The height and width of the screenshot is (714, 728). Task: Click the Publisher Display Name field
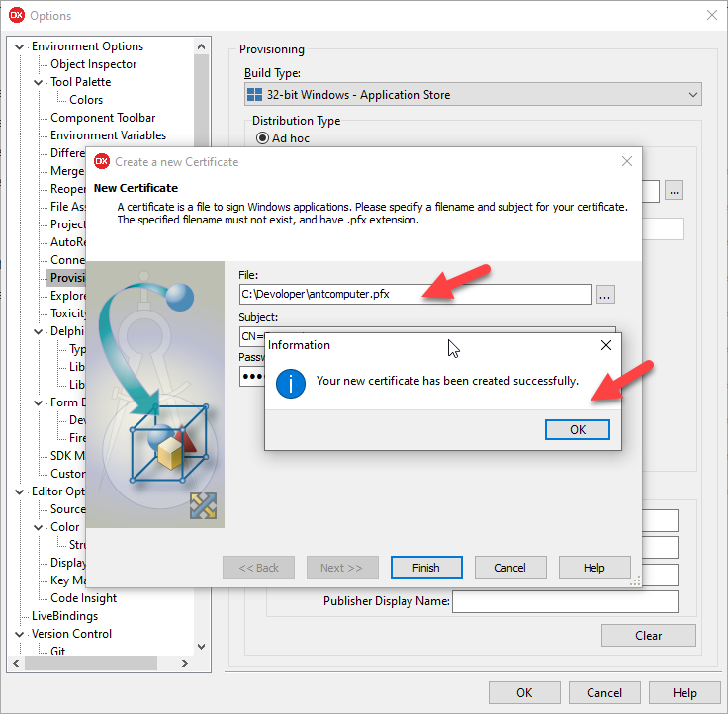click(565, 601)
